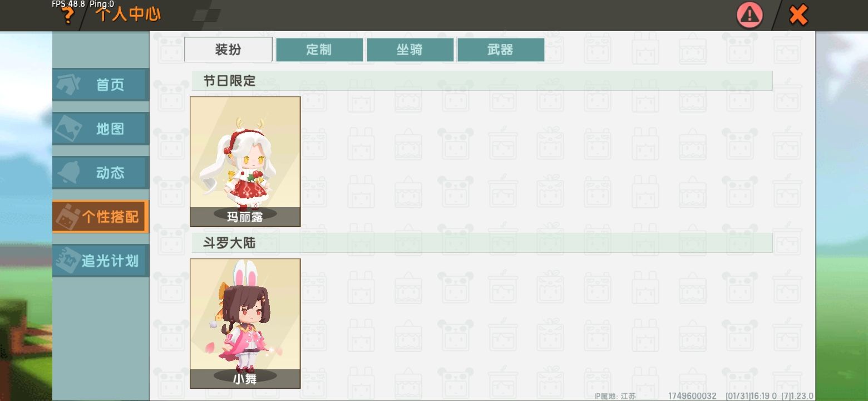This screenshot has height=401, width=868.
Task: Click the block face icon beside 个性搭配
Action: pyautogui.click(x=67, y=217)
